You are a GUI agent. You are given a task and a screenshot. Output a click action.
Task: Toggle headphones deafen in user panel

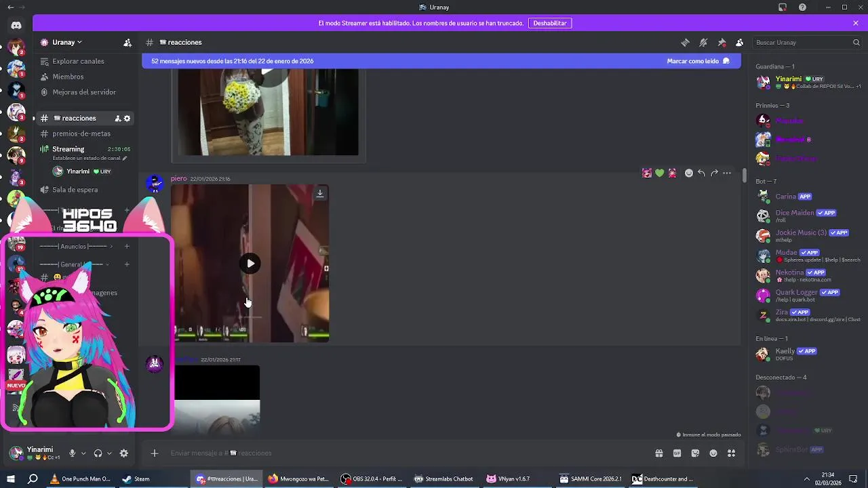point(98,453)
